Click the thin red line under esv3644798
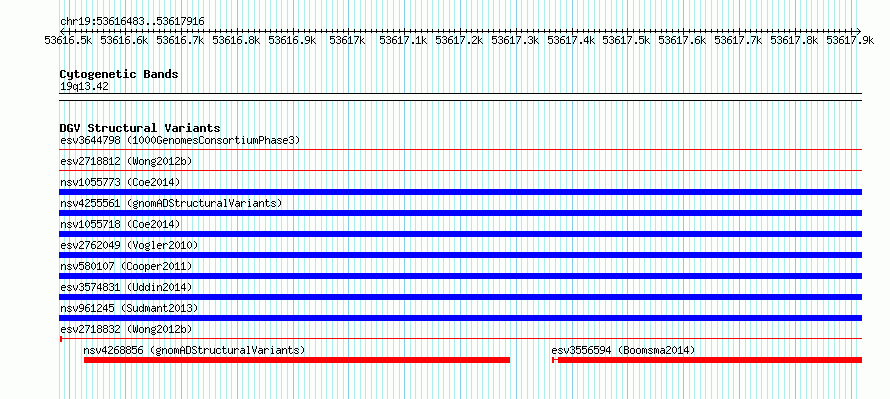The image size is (890, 399). pyautogui.click(x=461, y=150)
